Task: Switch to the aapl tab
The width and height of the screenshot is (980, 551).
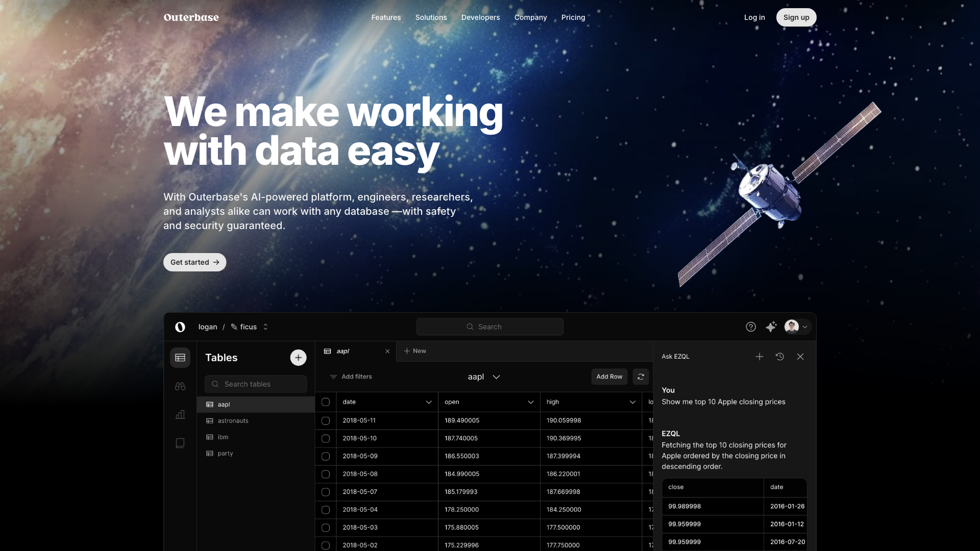Action: coord(342,351)
